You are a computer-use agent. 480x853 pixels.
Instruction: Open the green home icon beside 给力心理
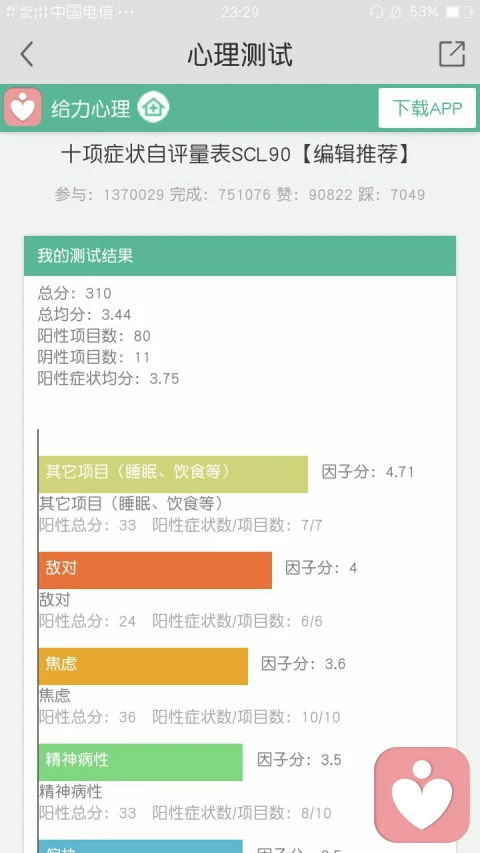point(153,108)
